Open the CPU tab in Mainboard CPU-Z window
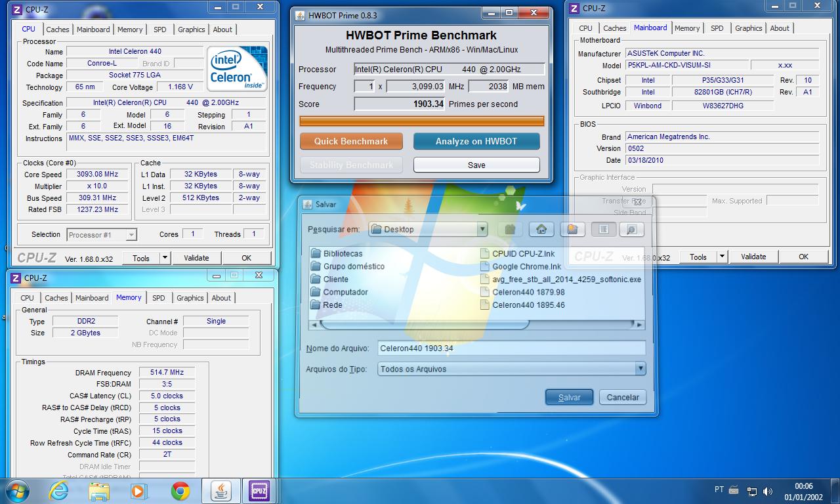The height and width of the screenshot is (504, 840). (x=585, y=28)
